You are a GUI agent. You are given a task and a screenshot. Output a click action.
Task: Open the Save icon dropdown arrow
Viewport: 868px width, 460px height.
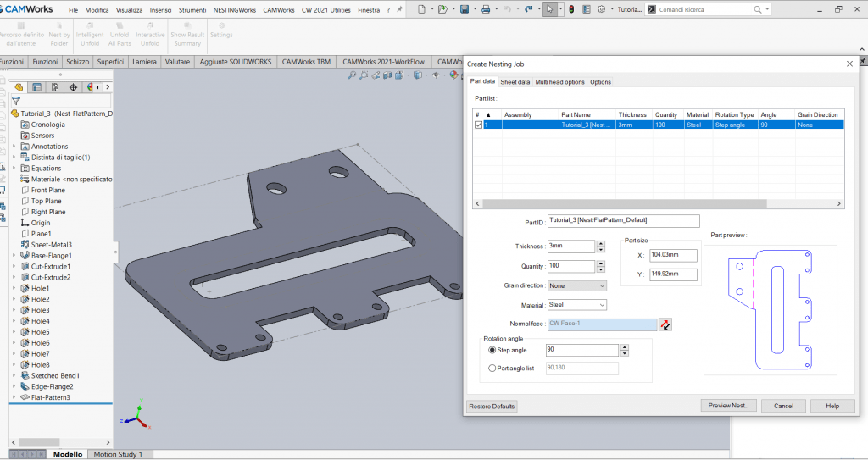[x=475, y=9]
